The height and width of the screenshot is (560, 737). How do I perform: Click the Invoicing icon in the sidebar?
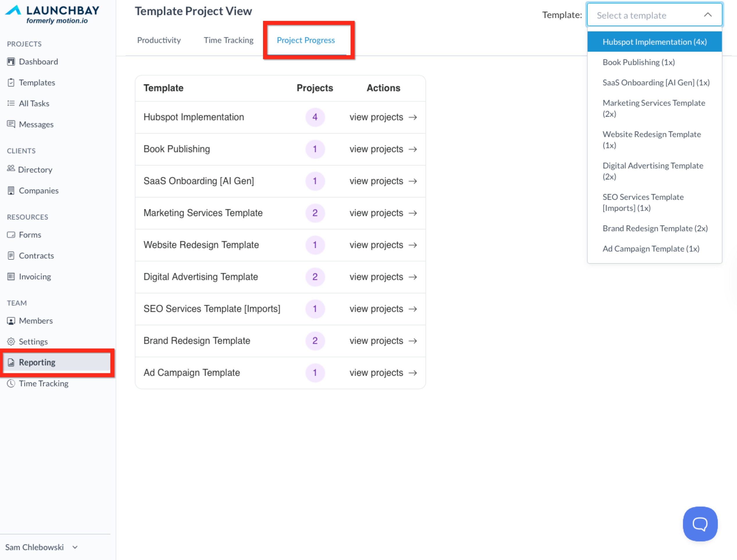[x=11, y=277]
